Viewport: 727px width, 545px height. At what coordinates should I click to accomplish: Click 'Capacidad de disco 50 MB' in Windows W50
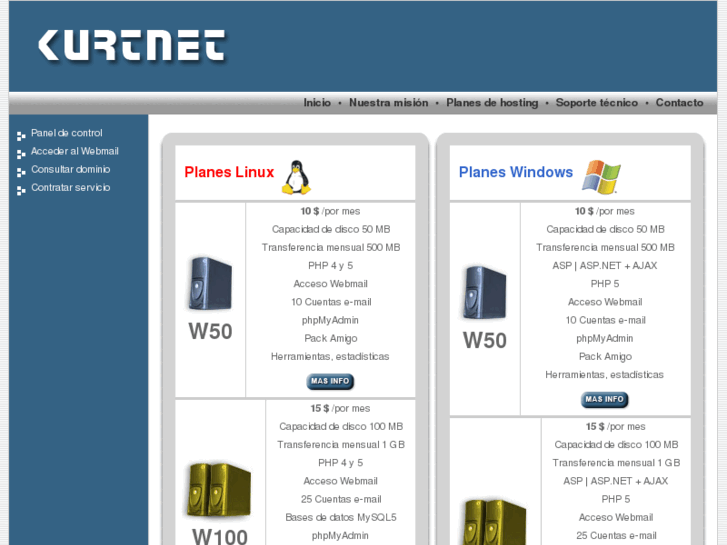pyautogui.click(x=605, y=230)
